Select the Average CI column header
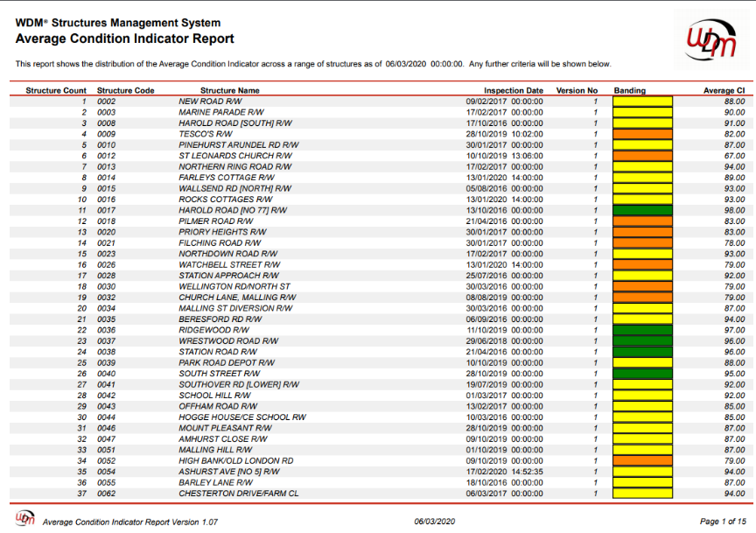 click(x=724, y=90)
